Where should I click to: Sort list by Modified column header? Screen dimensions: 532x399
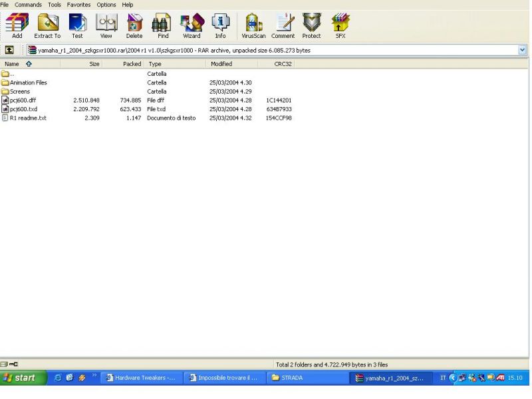231,64
